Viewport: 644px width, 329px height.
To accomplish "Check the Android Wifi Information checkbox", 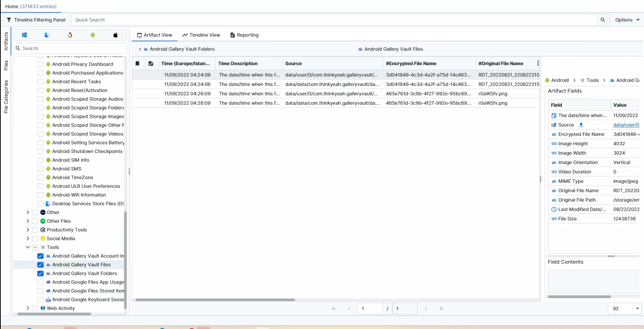I will point(40,195).
